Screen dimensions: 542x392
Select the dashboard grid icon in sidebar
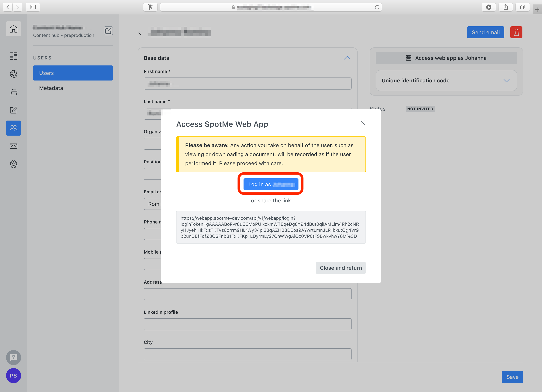coord(13,56)
